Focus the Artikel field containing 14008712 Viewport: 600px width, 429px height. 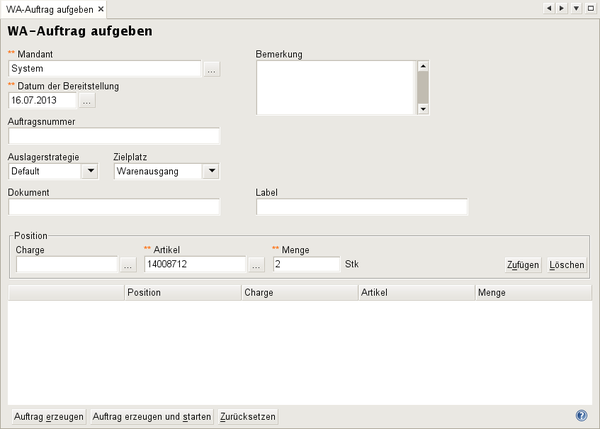195,264
